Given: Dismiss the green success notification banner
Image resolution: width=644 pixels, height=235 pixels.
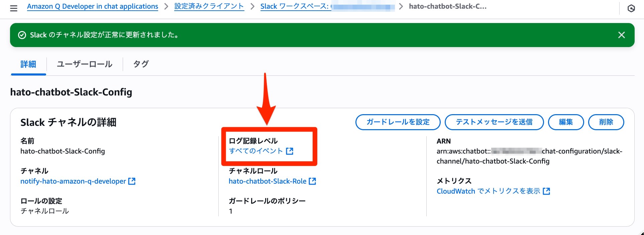Looking at the screenshot, I should (621, 35).
